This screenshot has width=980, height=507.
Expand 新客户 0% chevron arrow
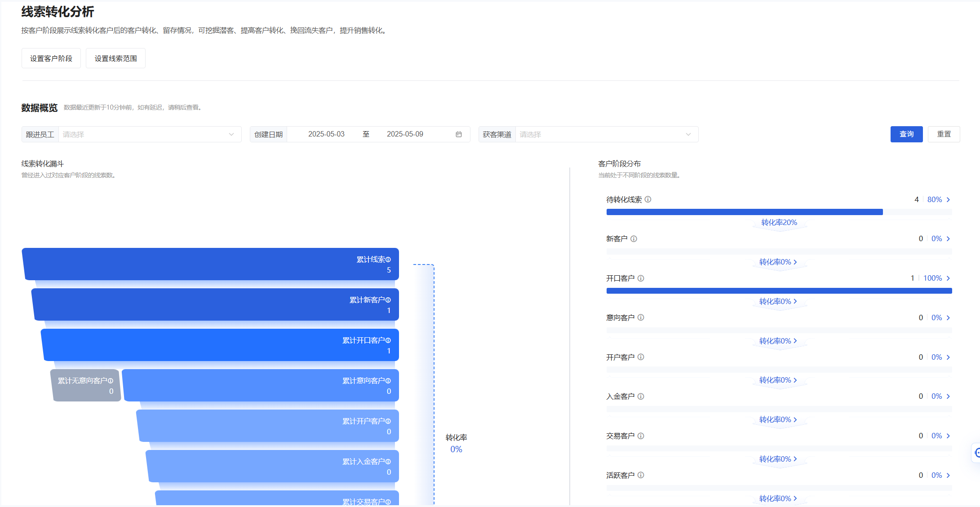coord(948,239)
